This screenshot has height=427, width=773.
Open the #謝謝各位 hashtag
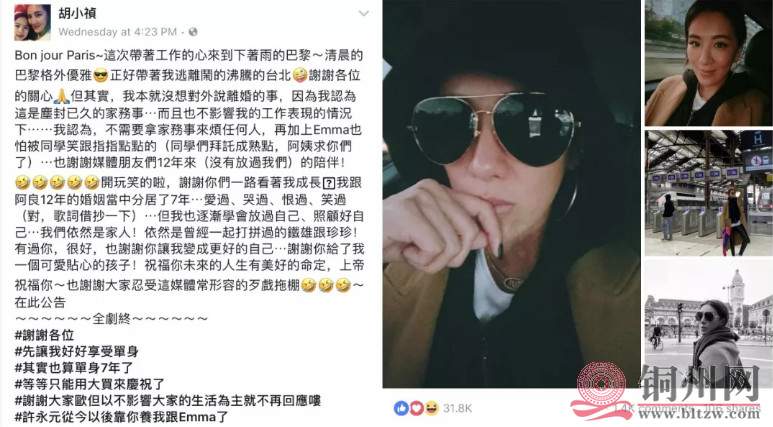pos(44,335)
